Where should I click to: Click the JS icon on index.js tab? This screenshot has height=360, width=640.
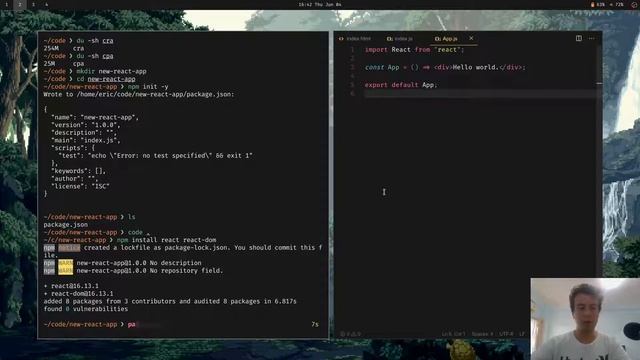pyautogui.click(x=389, y=39)
